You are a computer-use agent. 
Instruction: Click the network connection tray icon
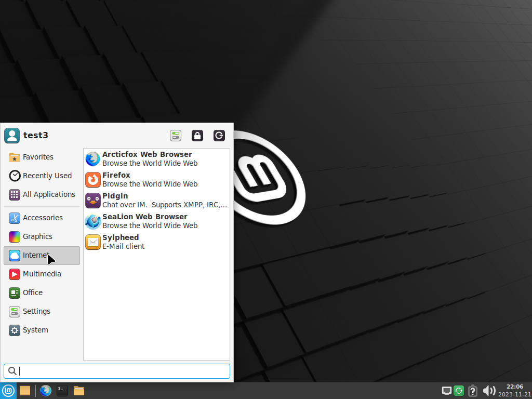(x=446, y=391)
